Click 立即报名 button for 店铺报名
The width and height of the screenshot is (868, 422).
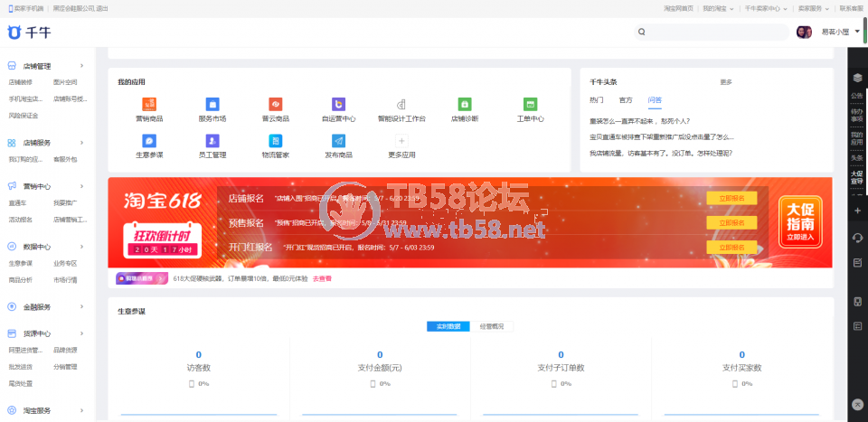pyautogui.click(x=731, y=198)
